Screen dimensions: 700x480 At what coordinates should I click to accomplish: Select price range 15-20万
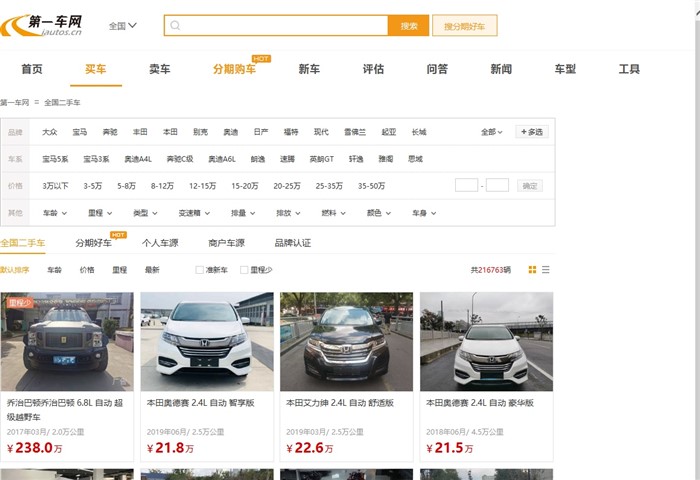click(245, 186)
